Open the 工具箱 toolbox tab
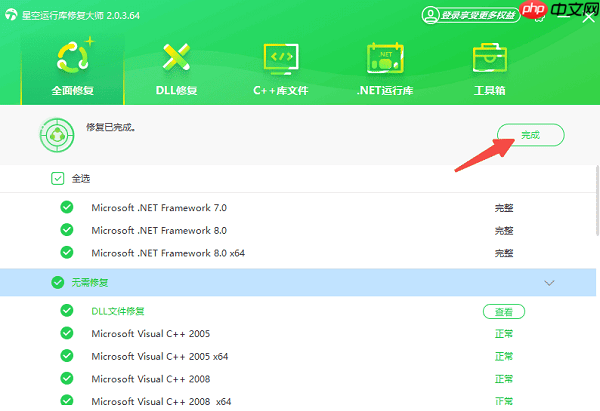Screen dimensions: 600x411 [x=489, y=69]
